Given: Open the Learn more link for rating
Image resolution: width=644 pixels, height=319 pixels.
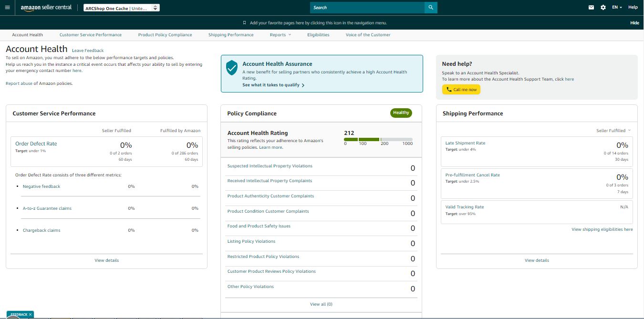Looking at the screenshot, I should click(x=270, y=147).
